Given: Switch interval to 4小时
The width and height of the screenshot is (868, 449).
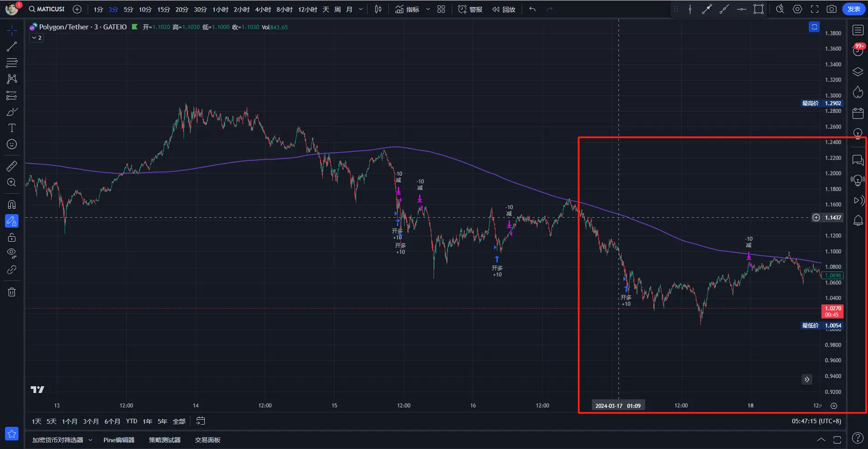Looking at the screenshot, I should (263, 9).
